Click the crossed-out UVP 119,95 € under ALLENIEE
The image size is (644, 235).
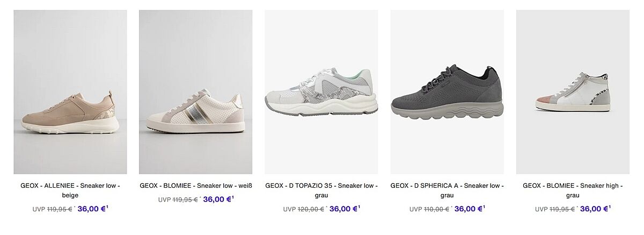(53, 209)
